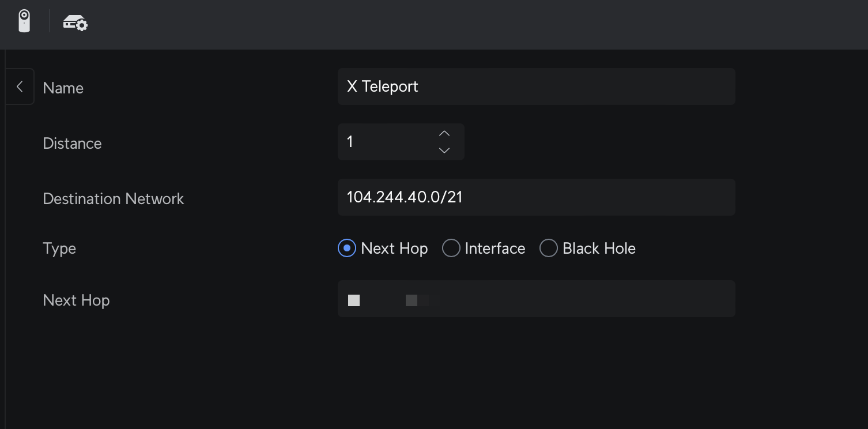868x429 pixels.
Task: Click the "Type" row label
Action: [x=59, y=249]
